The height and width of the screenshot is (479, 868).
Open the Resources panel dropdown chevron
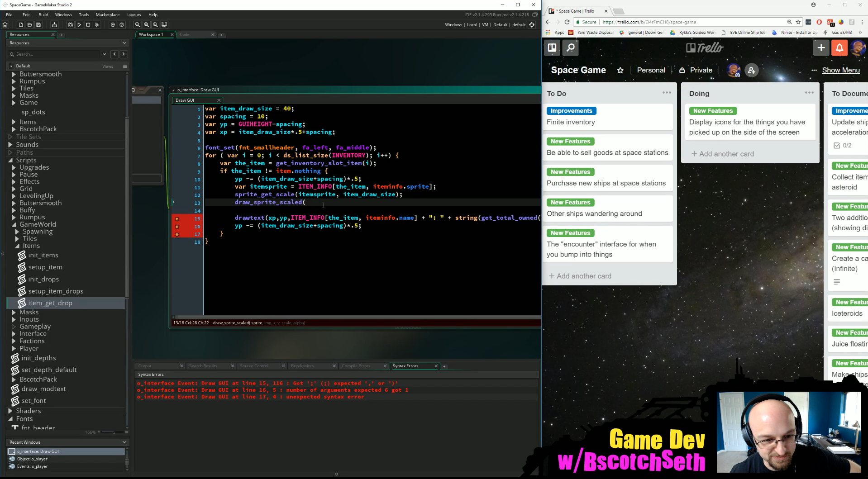124,43
